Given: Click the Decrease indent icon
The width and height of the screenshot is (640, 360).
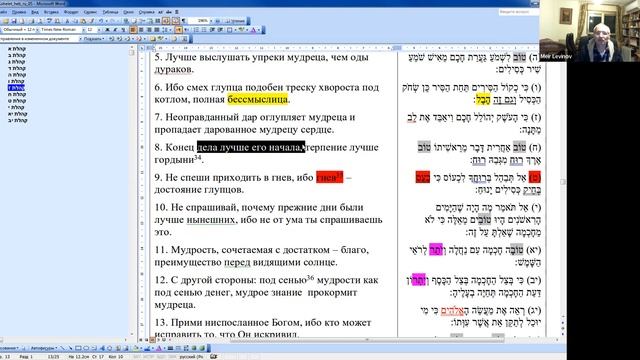Looking at the screenshot, I should pos(212,29).
